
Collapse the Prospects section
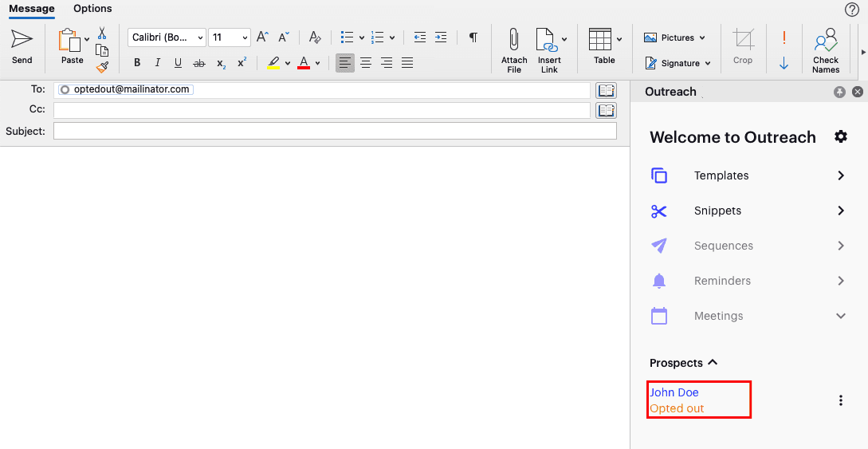click(x=713, y=363)
